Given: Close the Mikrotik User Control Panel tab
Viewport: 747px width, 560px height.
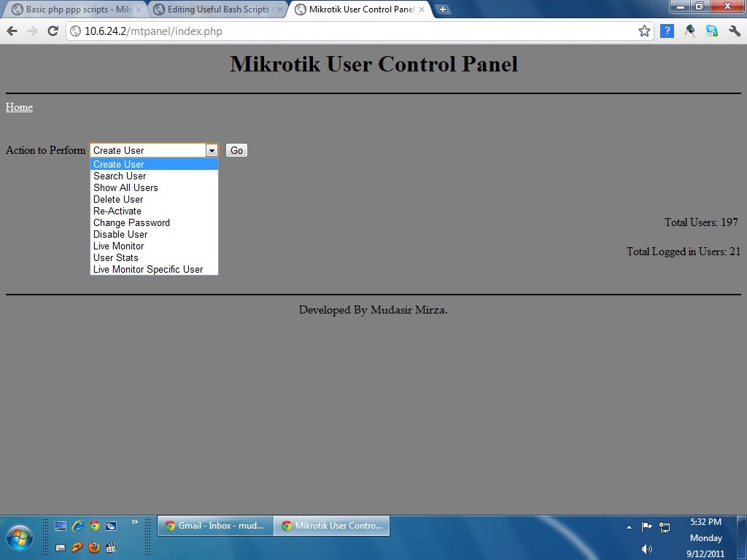Looking at the screenshot, I should point(421,9).
